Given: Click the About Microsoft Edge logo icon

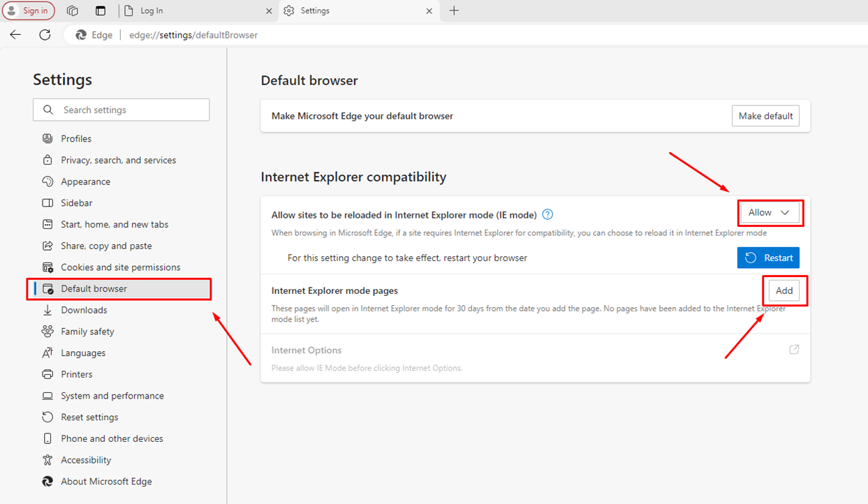Looking at the screenshot, I should point(47,482).
